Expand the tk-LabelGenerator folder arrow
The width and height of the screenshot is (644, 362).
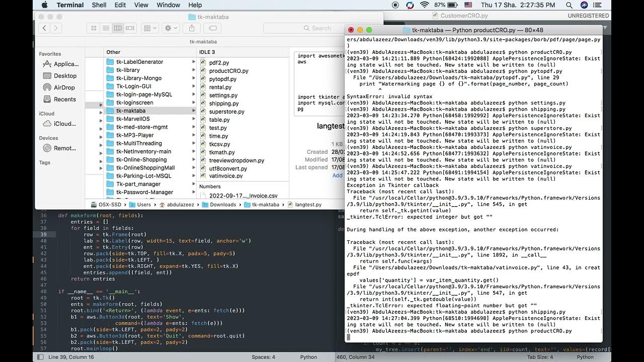pyautogui.click(x=194, y=62)
